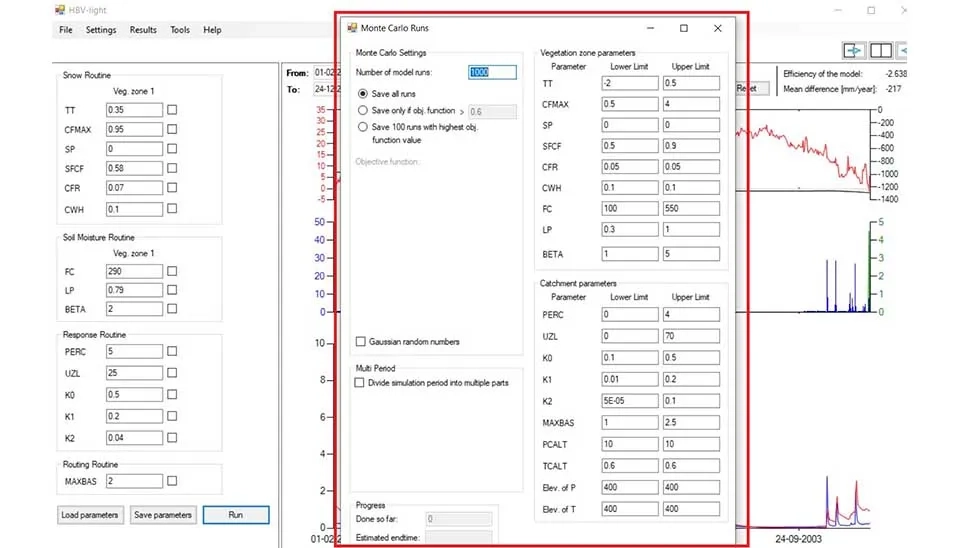
Task: Close the Monte Carlo Runs dialog
Action: pyautogui.click(x=717, y=28)
